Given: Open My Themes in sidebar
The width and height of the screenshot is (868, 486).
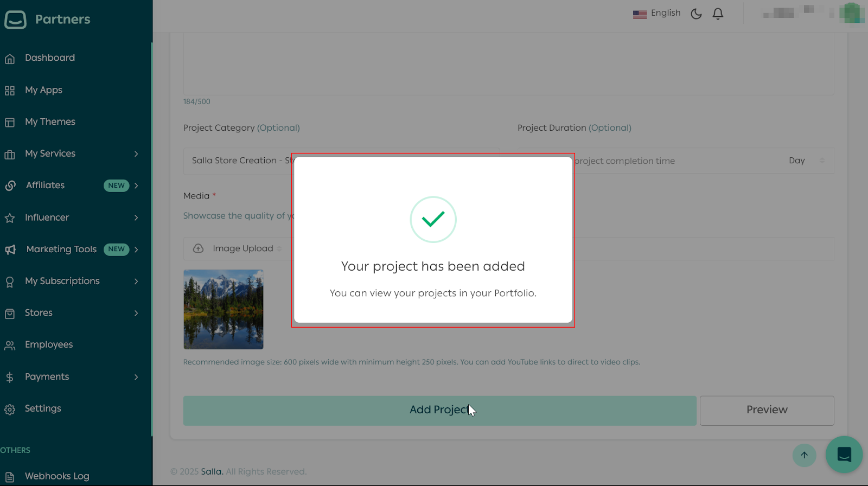Looking at the screenshot, I should (50, 122).
